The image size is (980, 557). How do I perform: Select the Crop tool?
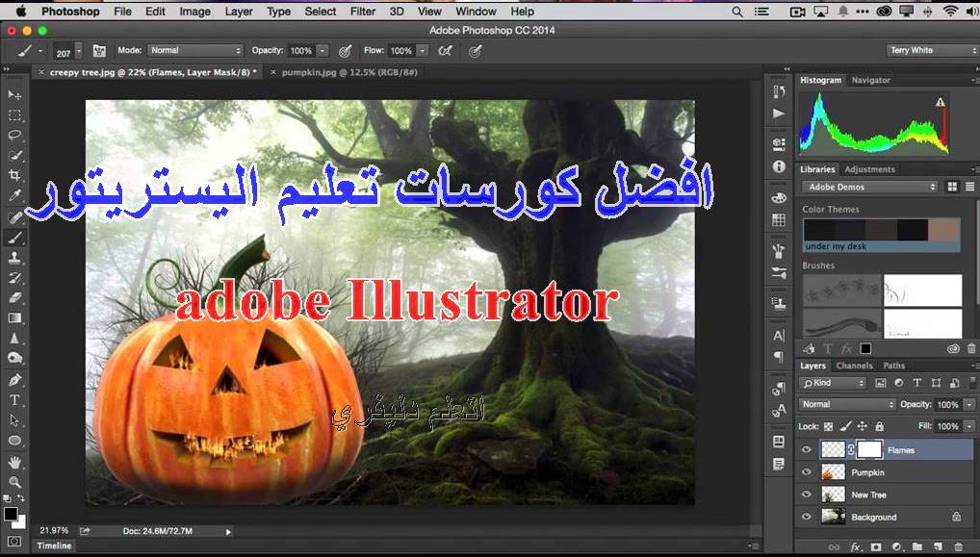click(x=14, y=175)
